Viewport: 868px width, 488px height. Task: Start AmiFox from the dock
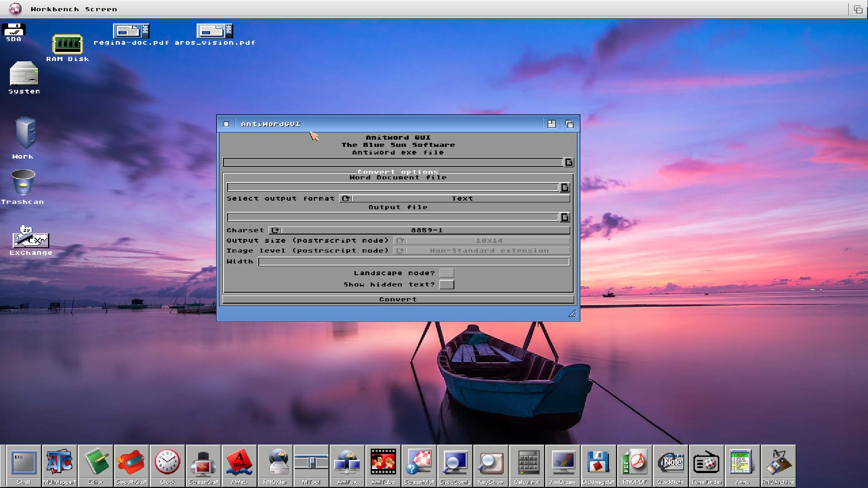(x=347, y=463)
